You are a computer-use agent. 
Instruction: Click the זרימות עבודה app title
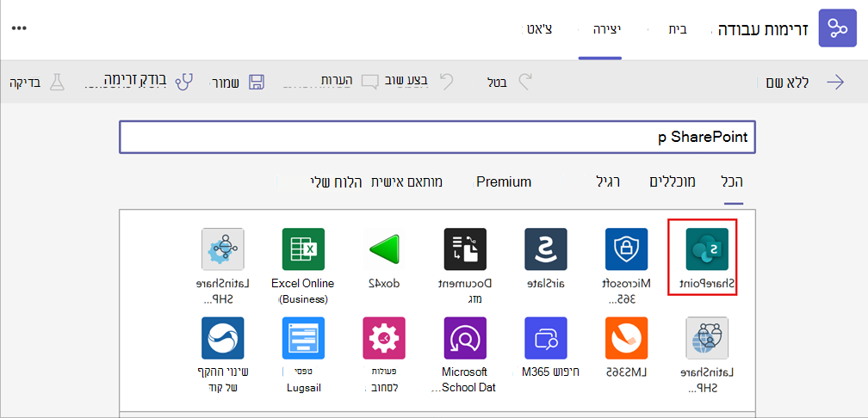(763, 29)
